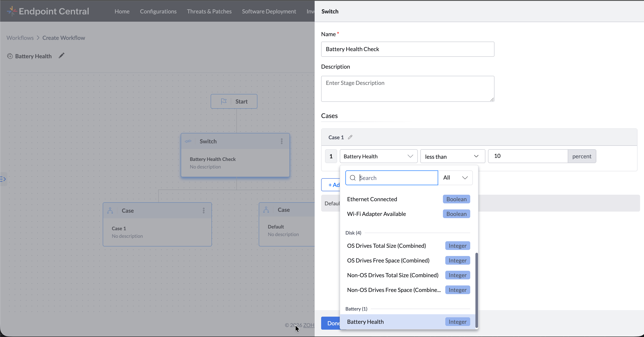Focus the Search box in criteria list
Screen dimensions: 644x337
pos(392,178)
